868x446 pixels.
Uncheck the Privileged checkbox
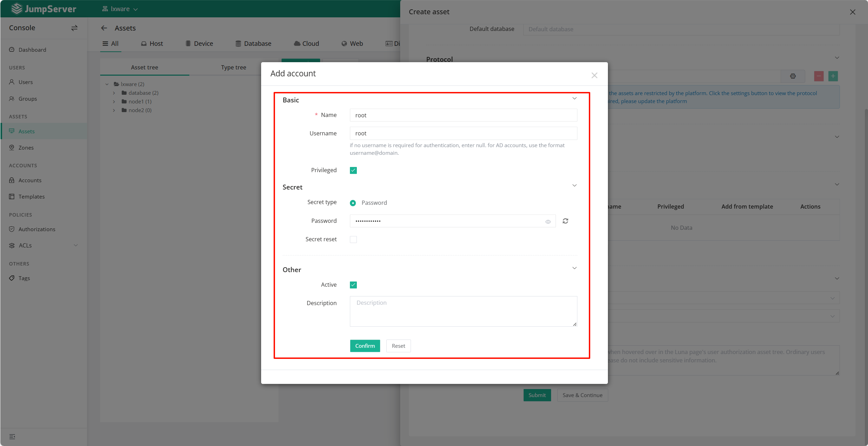click(353, 170)
